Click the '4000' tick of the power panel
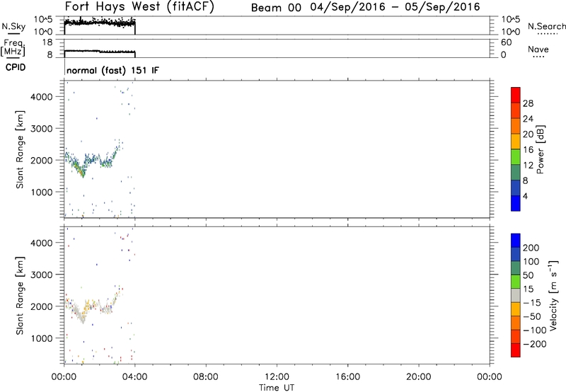This screenshot has width=566, height=392. (x=42, y=97)
